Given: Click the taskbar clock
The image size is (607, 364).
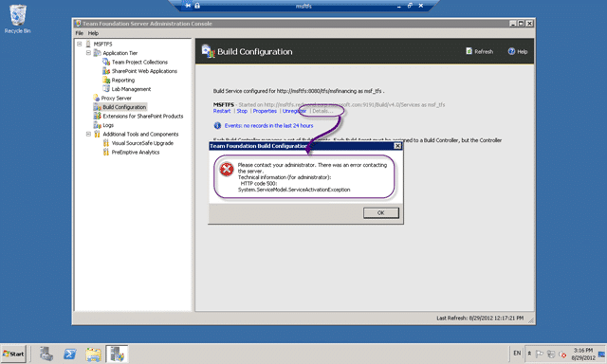Looking at the screenshot, I should (583, 354).
